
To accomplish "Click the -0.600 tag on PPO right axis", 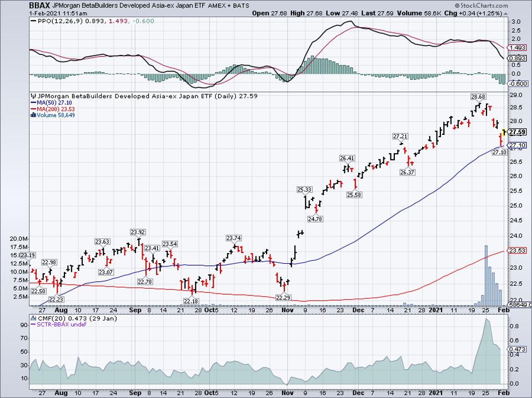I will click(x=518, y=84).
